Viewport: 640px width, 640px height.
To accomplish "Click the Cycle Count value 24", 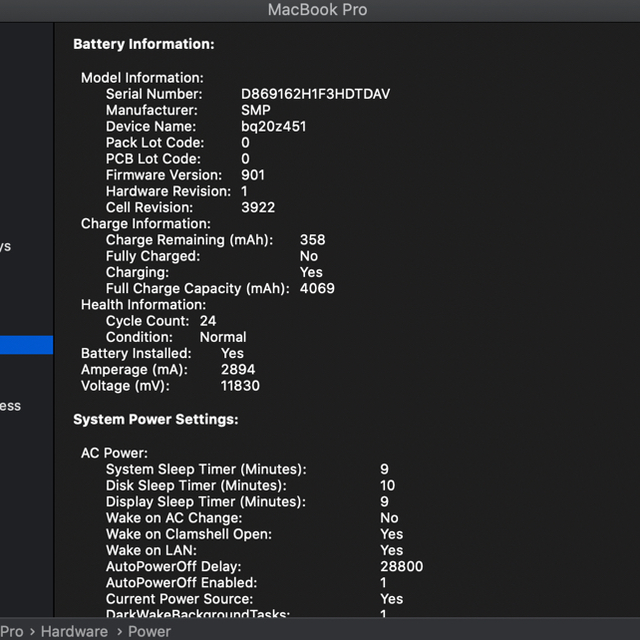I will (x=208, y=321).
